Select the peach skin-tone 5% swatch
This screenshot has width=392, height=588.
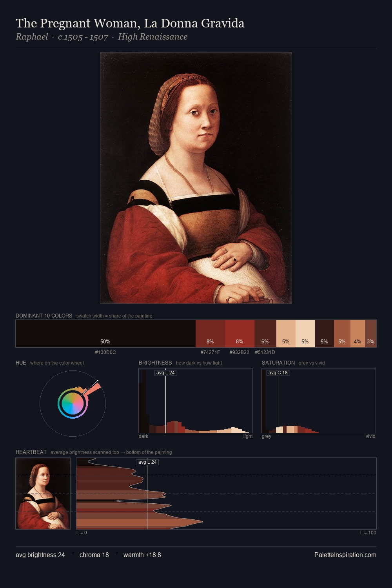(286, 334)
